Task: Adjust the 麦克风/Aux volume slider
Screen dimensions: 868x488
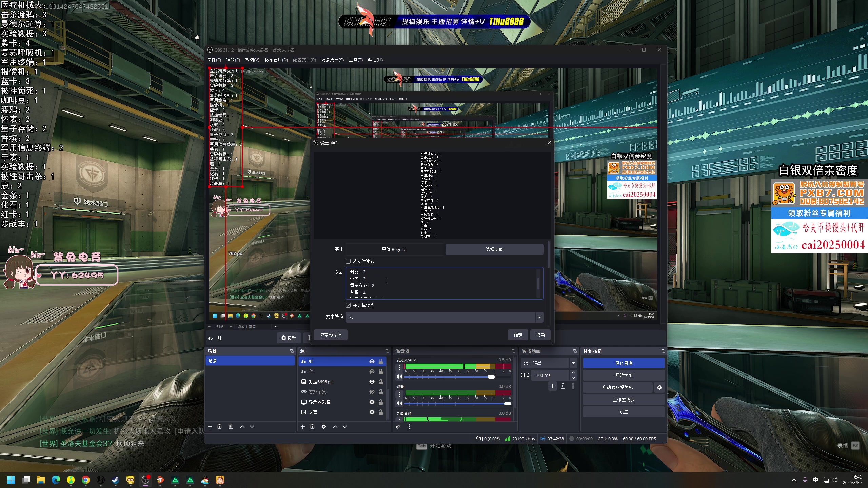Action: [x=458, y=377]
